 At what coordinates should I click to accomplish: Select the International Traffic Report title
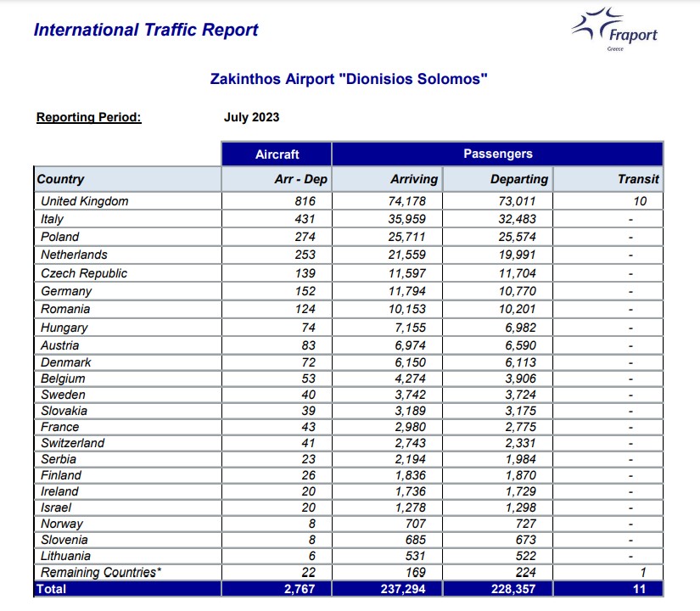click(x=146, y=30)
